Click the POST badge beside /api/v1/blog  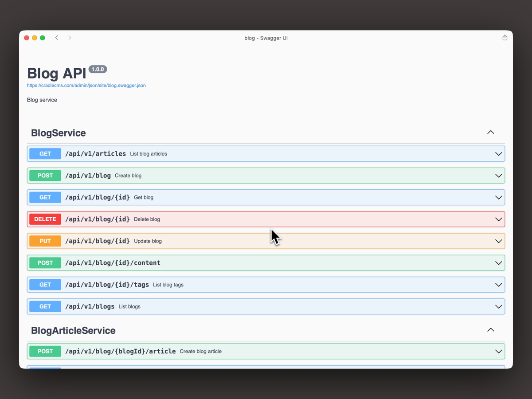[45, 175]
